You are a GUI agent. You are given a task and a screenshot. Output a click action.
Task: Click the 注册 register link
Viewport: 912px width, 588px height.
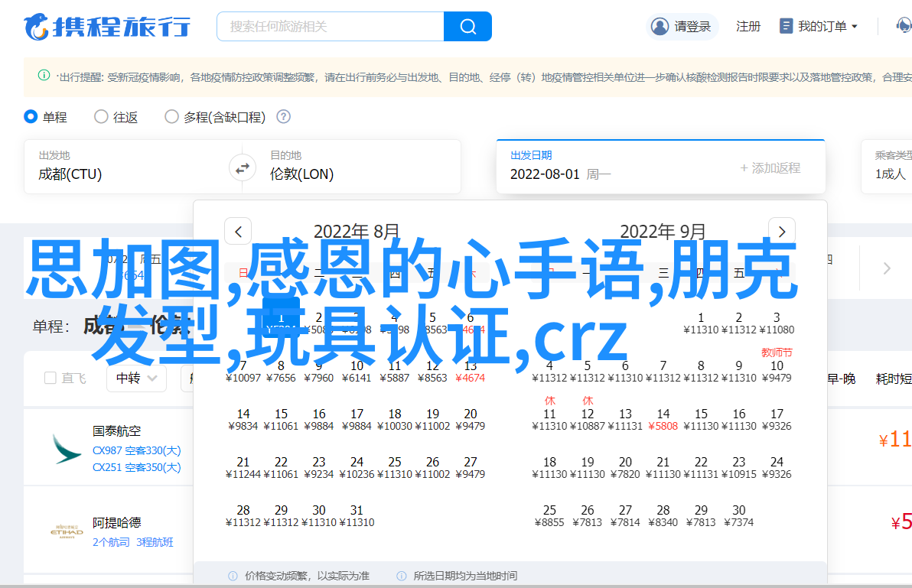pyautogui.click(x=748, y=26)
